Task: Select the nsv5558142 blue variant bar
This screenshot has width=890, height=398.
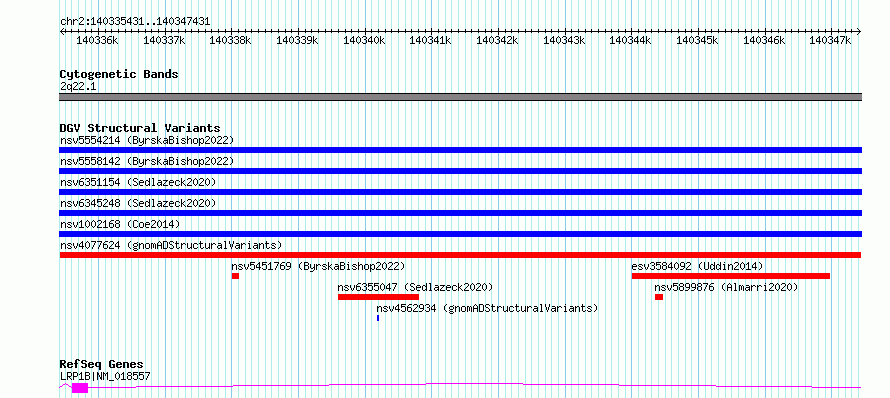Action: click(x=460, y=171)
